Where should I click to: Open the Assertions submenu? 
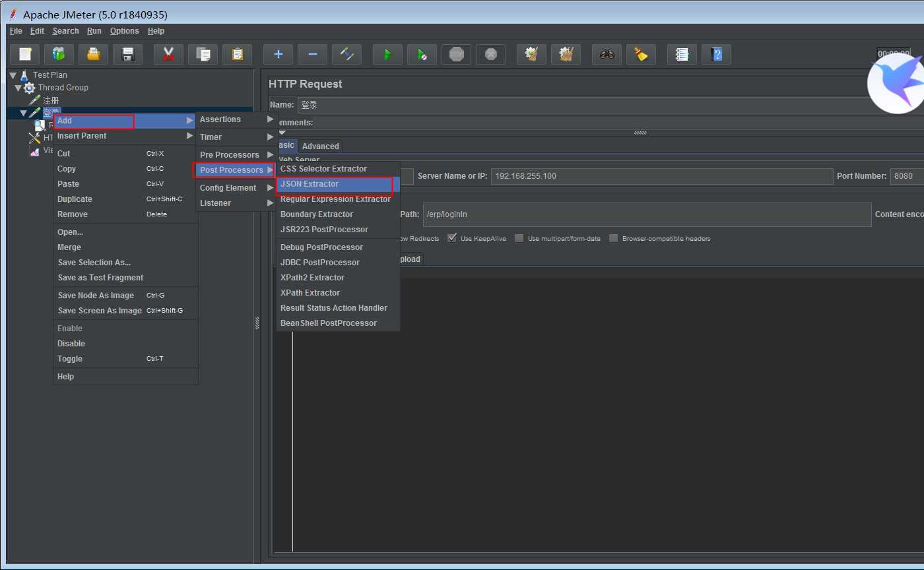[x=237, y=119]
